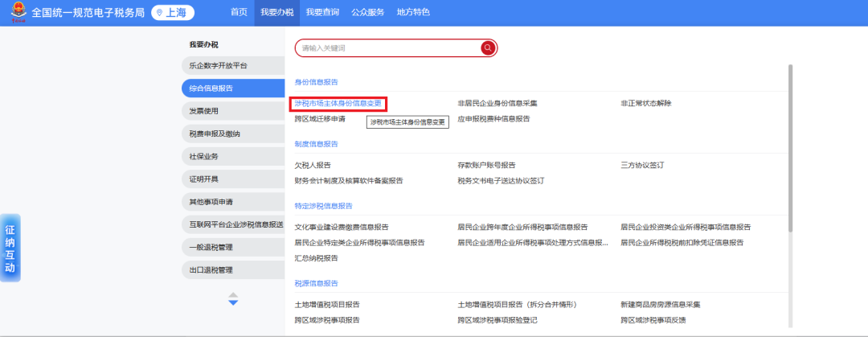Open the 征纳互动 floating side panel
Image resolution: width=868 pixels, height=337 pixels.
(10, 248)
